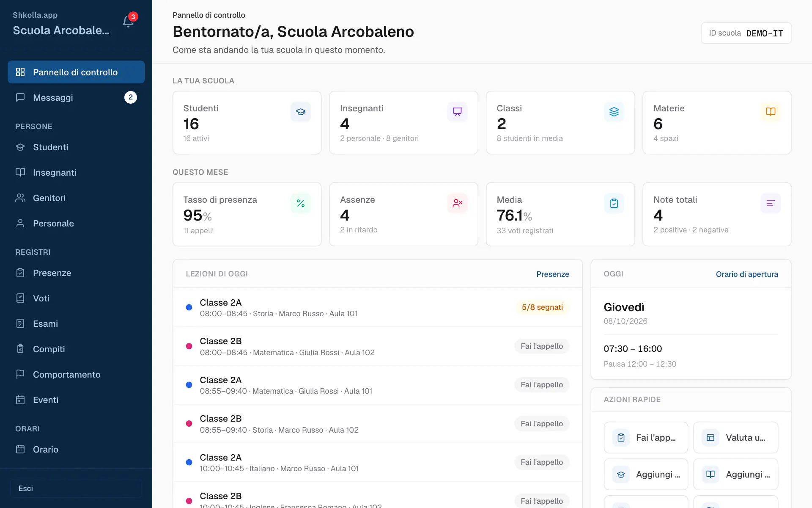
Task: Go to Messaggi section
Action: pos(76,97)
